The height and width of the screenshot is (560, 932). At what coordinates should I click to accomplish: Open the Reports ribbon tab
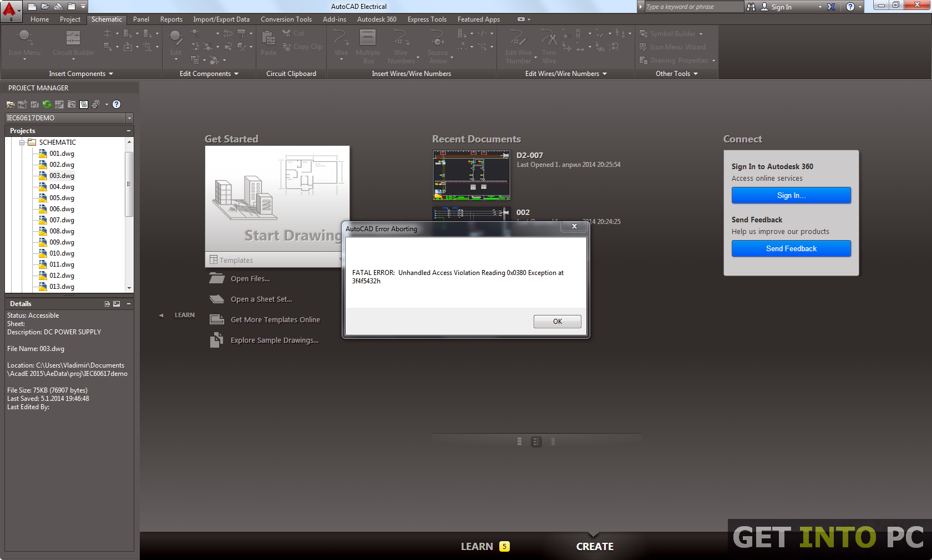[171, 19]
